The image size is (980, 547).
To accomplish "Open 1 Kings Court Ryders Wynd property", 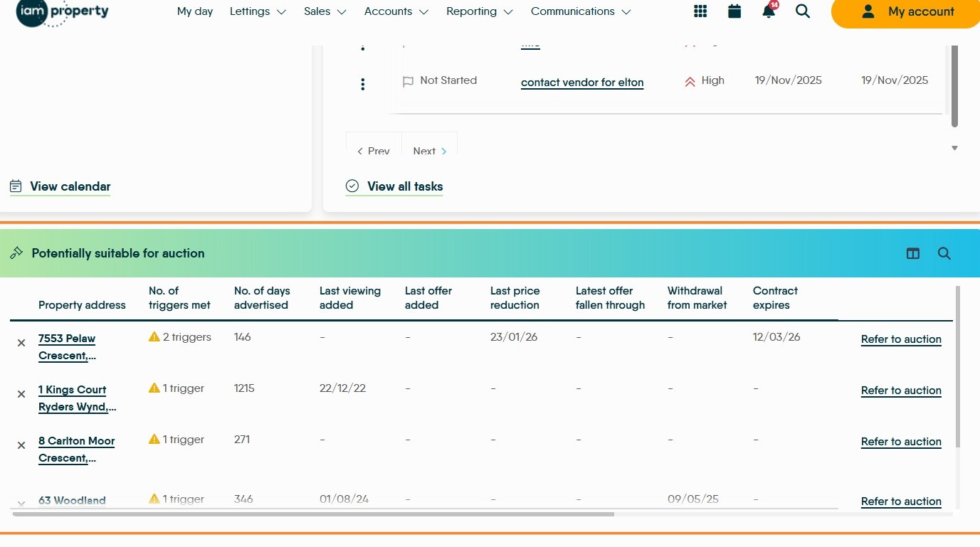I will pyautogui.click(x=77, y=398).
